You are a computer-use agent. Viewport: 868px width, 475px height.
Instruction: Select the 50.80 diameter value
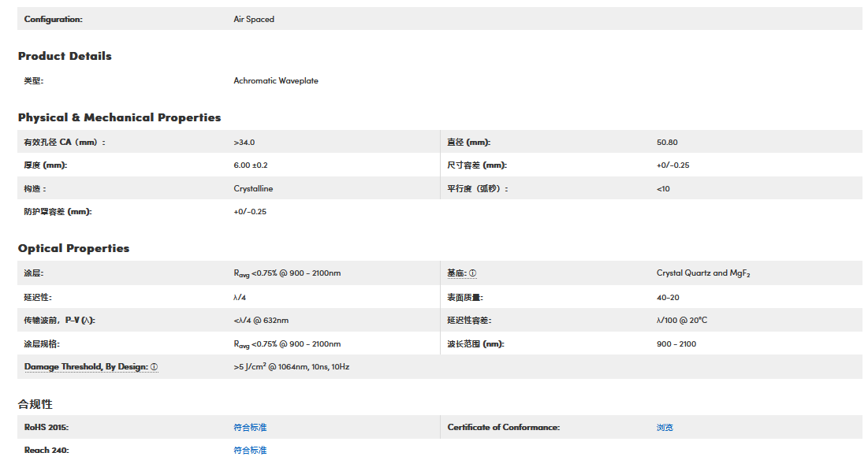[667, 142]
